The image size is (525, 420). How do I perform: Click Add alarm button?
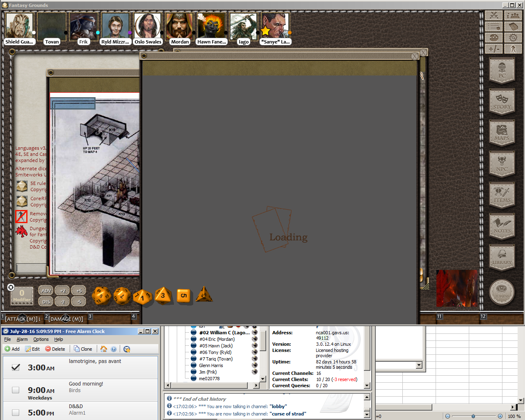click(x=12, y=349)
